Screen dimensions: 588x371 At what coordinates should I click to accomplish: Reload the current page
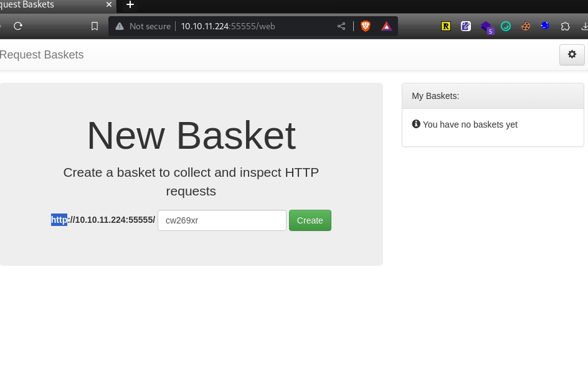(x=18, y=26)
